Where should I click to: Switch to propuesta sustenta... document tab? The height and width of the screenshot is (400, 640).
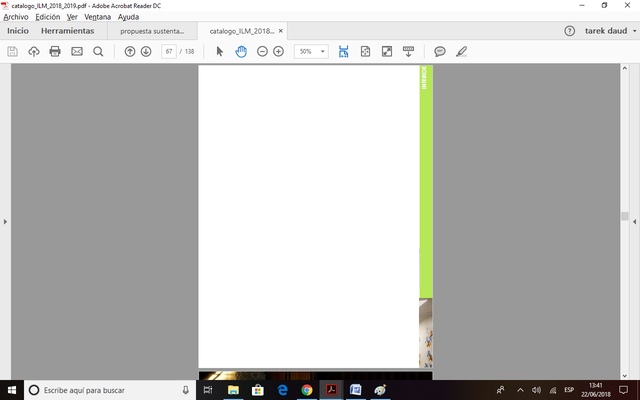(x=152, y=31)
